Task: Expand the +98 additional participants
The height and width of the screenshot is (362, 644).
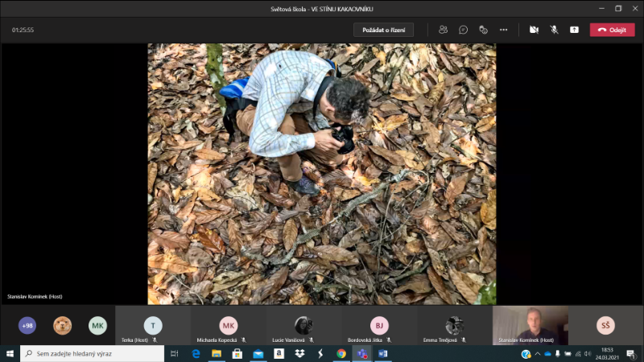Action: pos(27,325)
